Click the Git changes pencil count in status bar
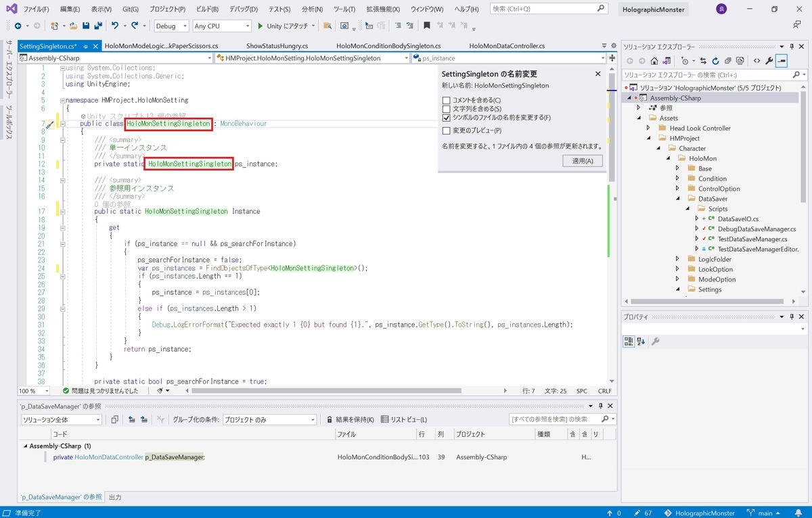The image size is (812, 518). tap(644, 513)
